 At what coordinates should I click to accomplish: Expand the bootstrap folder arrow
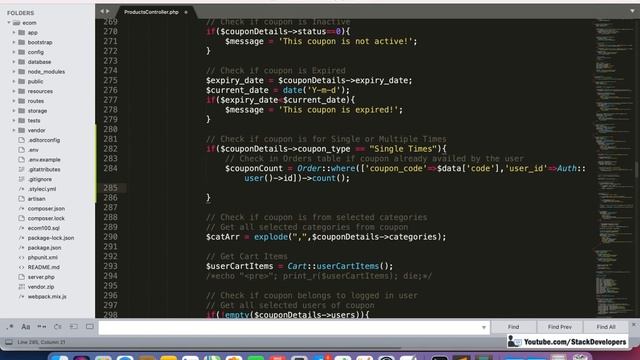[13, 42]
